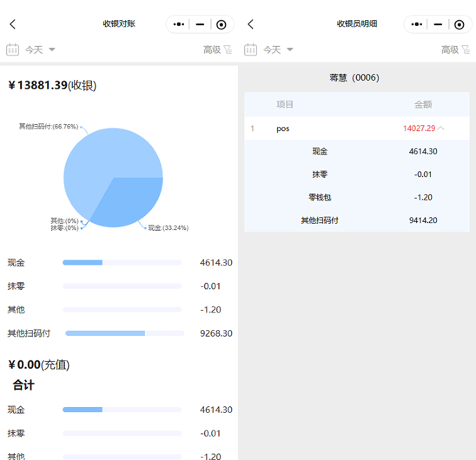Collapse the pos row showing 14027.29
Image resolution: width=476 pixels, height=460 pixels.
pyautogui.click(x=441, y=129)
